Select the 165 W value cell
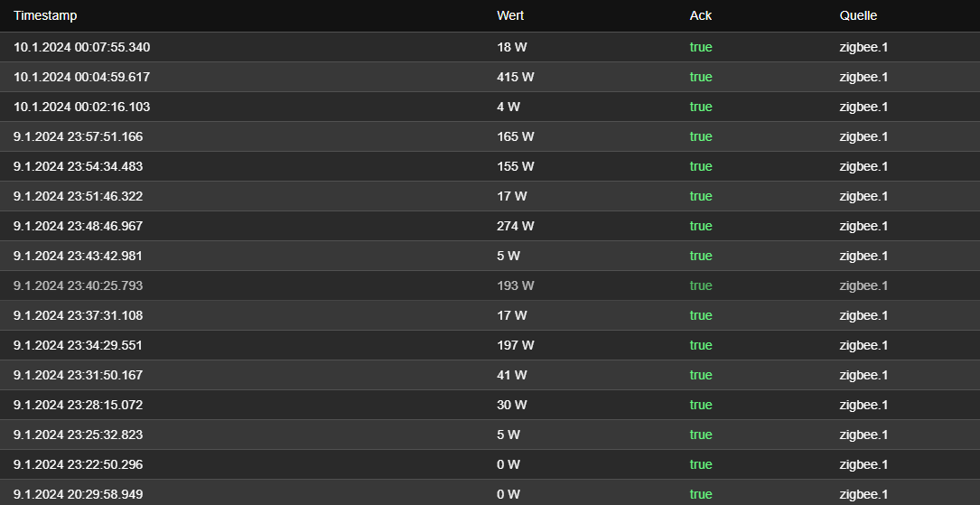The width and height of the screenshot is (980, 505). click(x=516, y=137)
